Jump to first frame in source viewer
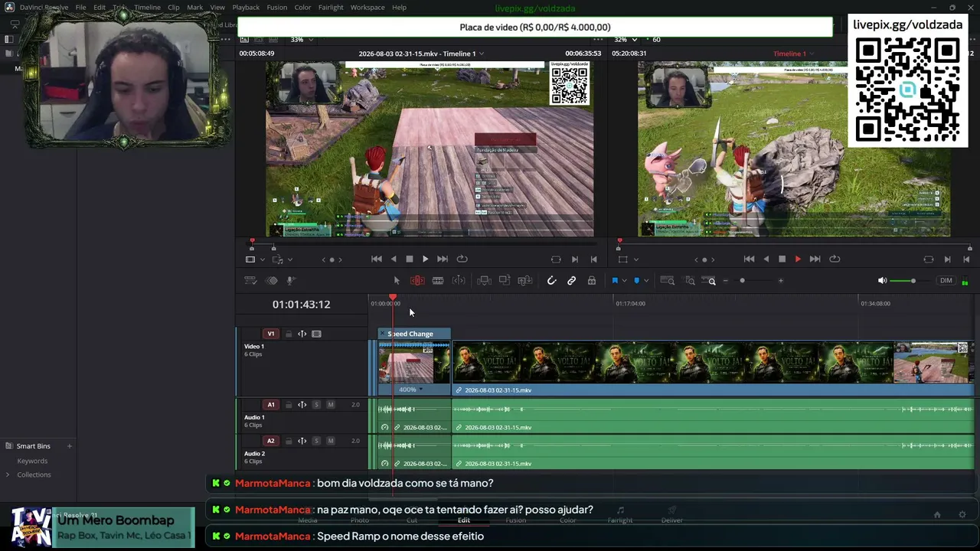This screenshot has width=980, height=551. coord(377,259)
